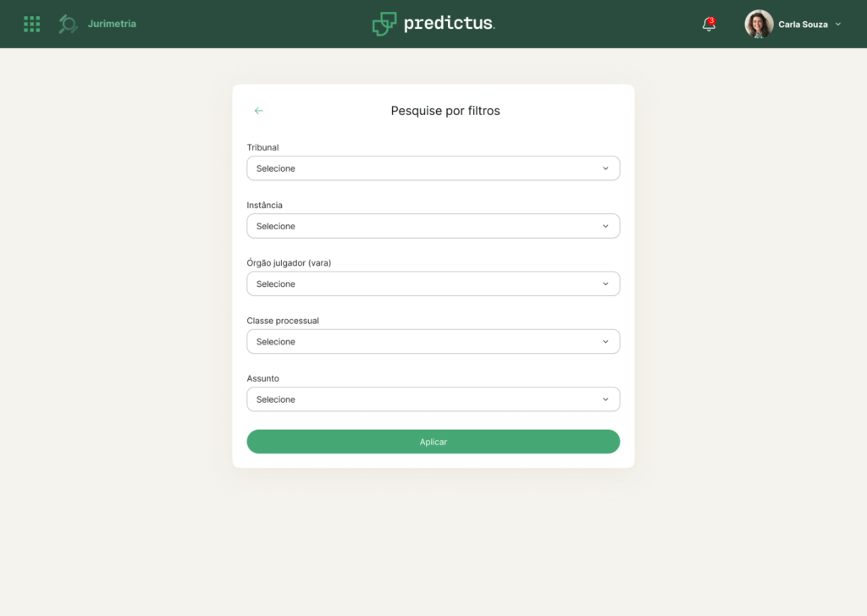Click Carla Souza's profile avatar
This screenshot has height=616, width=867.
[759, 24]
